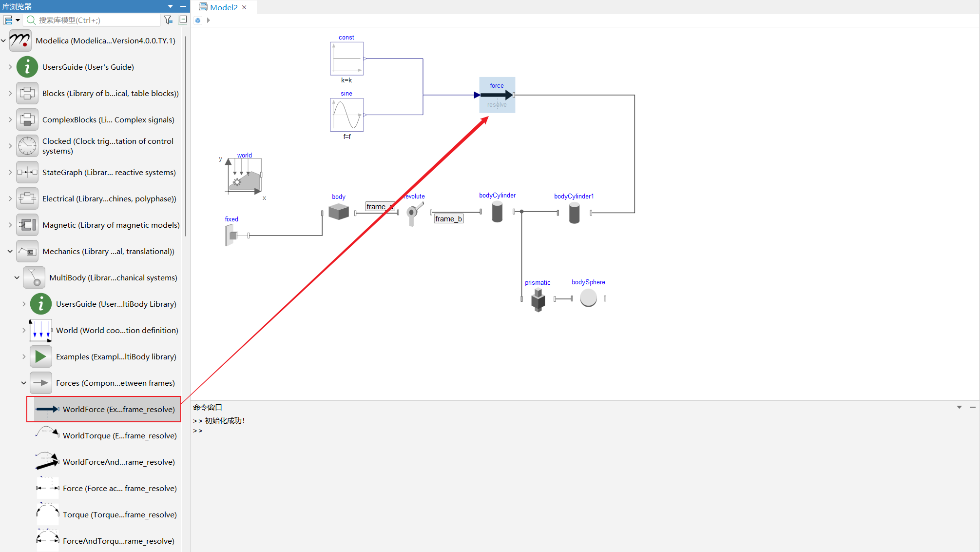Collapse the MultiBody library node
The width and height of the screenshot is (980, 552).
[17, 278]
